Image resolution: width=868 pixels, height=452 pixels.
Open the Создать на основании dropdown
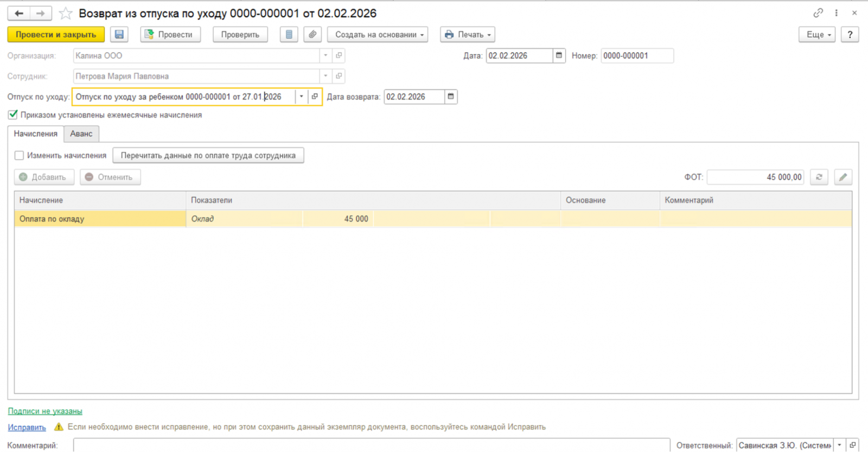point(378,35)
